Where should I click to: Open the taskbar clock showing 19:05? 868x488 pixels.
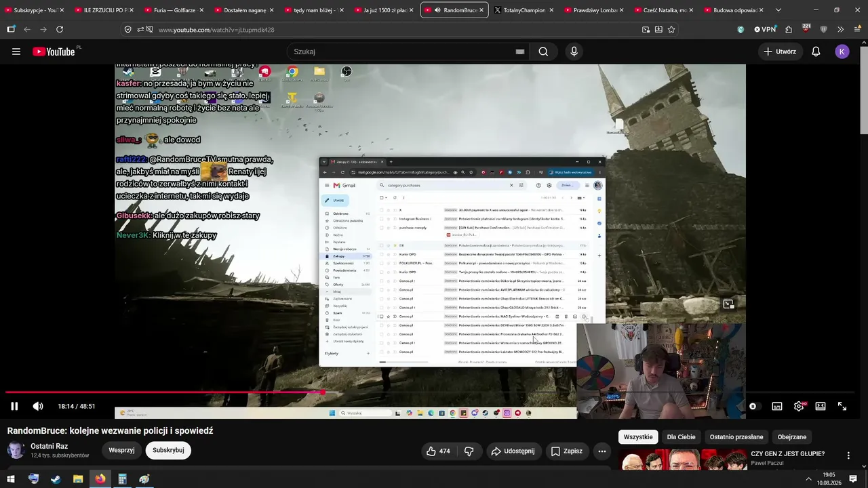pyautogui.click(x=829, y=479)
